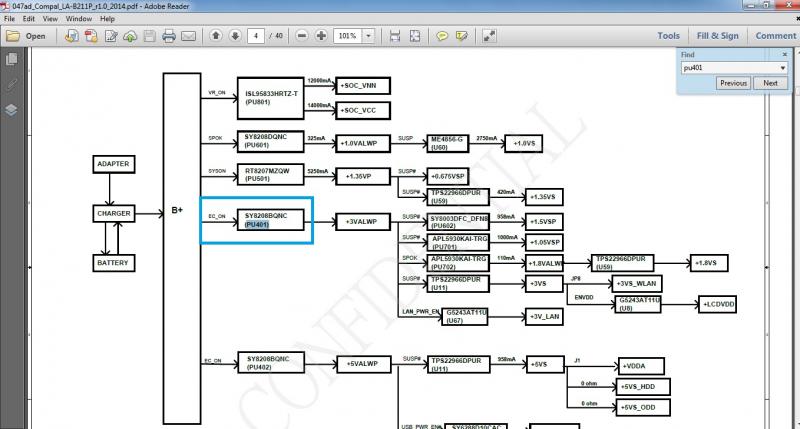The image size is (800, 429).
Task: Click the +1.8VS box
Action: tap(709, 263)
